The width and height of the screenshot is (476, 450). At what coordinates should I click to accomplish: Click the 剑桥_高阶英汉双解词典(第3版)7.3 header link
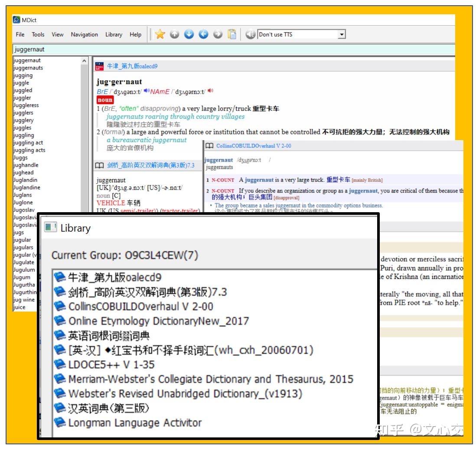pos(150,165)
